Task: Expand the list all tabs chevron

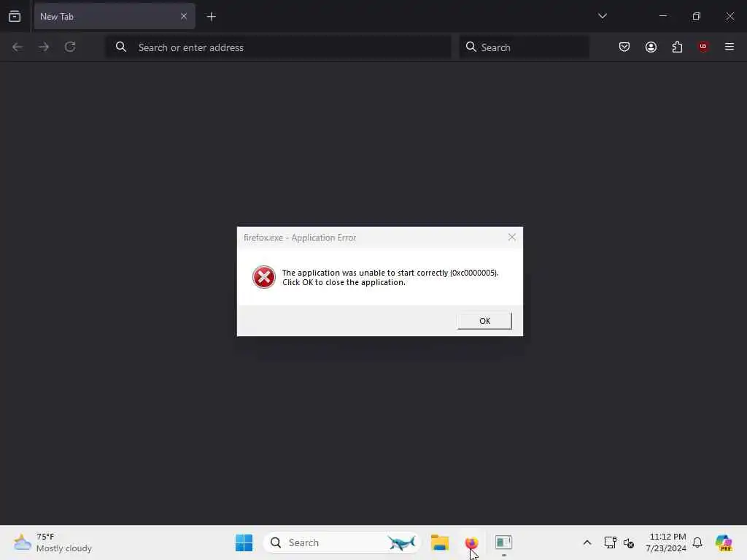Action: click(602, 16)
